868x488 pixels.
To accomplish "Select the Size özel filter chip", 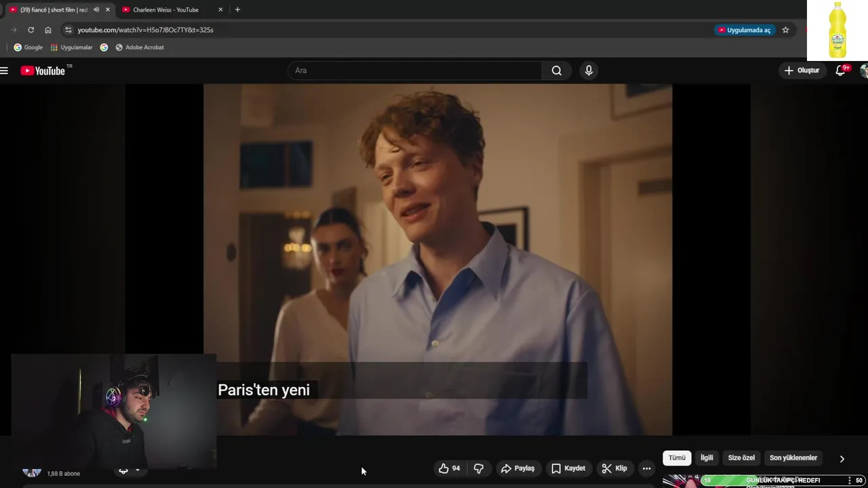I will coord(741,458).
